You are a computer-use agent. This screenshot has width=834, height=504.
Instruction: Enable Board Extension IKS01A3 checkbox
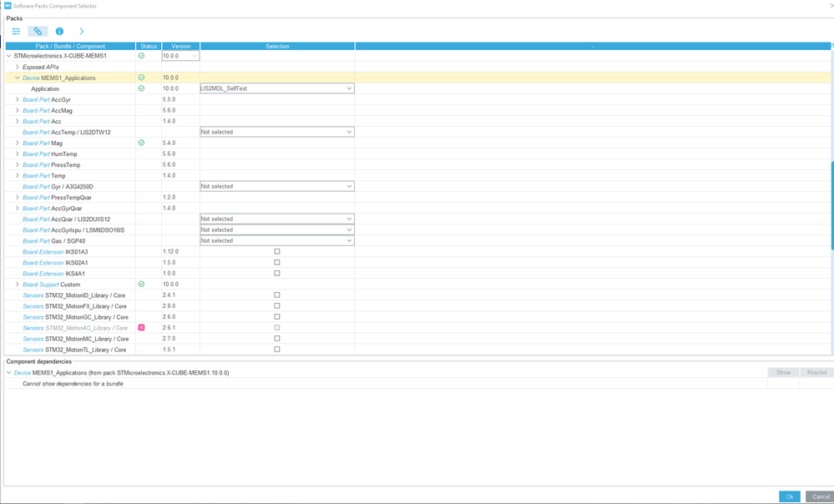[277, 251]
